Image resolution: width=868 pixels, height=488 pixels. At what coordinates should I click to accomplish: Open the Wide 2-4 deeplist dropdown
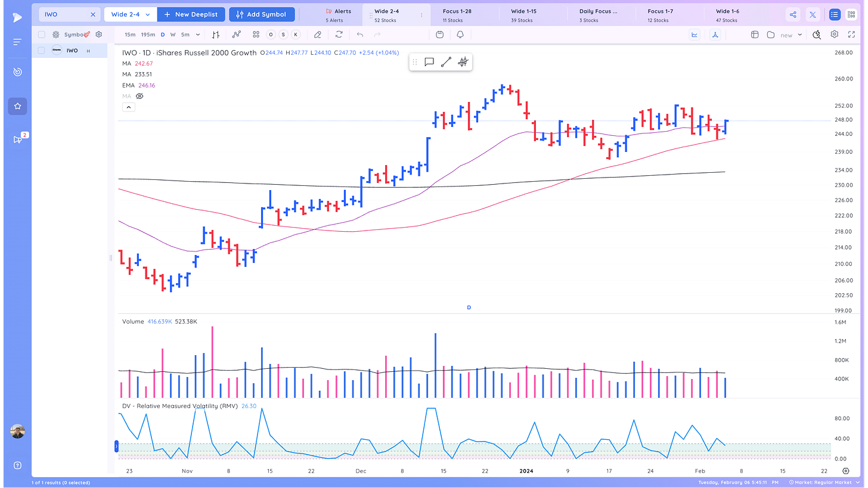point(131,14)
